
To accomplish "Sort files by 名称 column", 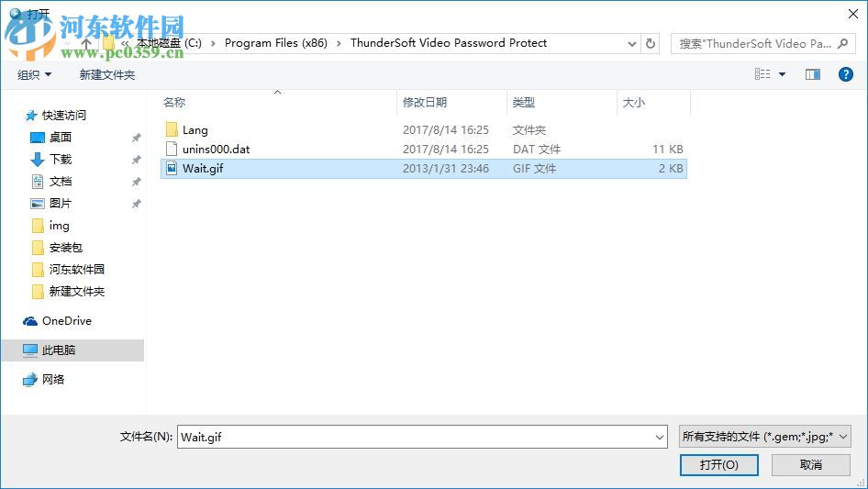I will 174,103.
